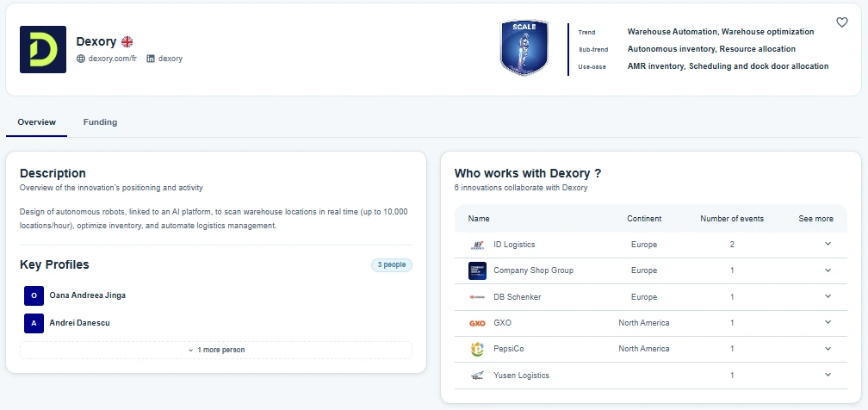The height and width of the screenshot is (410, 868).
Task: Click Oana Andreea Jinga avatar
Action: click(34, 295)
